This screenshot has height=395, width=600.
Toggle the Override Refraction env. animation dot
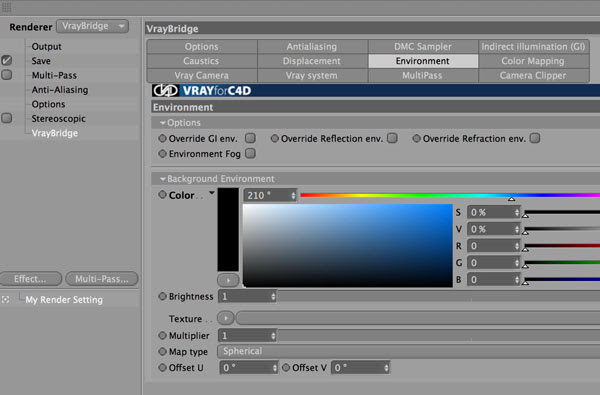tap(416, 138)
